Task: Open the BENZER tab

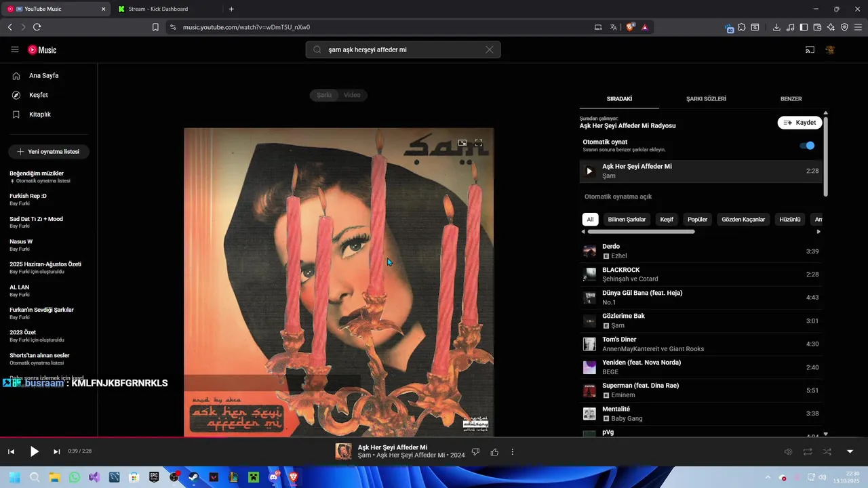Action: (791, 99)
